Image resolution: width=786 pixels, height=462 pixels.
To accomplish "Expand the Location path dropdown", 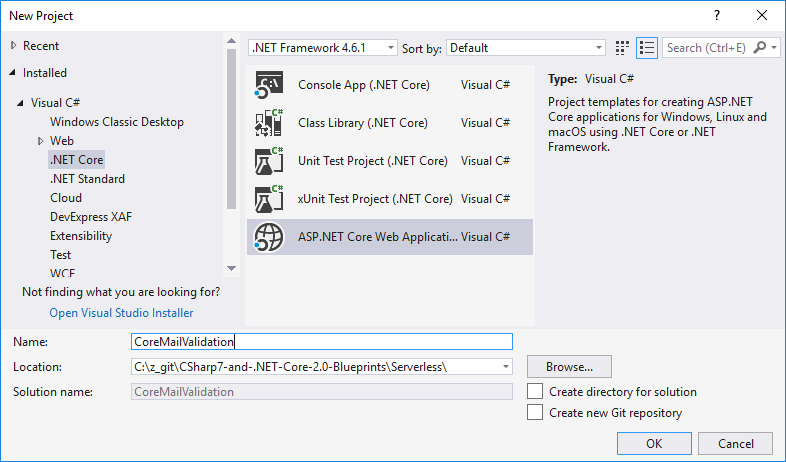I will [x=506, y=367].
